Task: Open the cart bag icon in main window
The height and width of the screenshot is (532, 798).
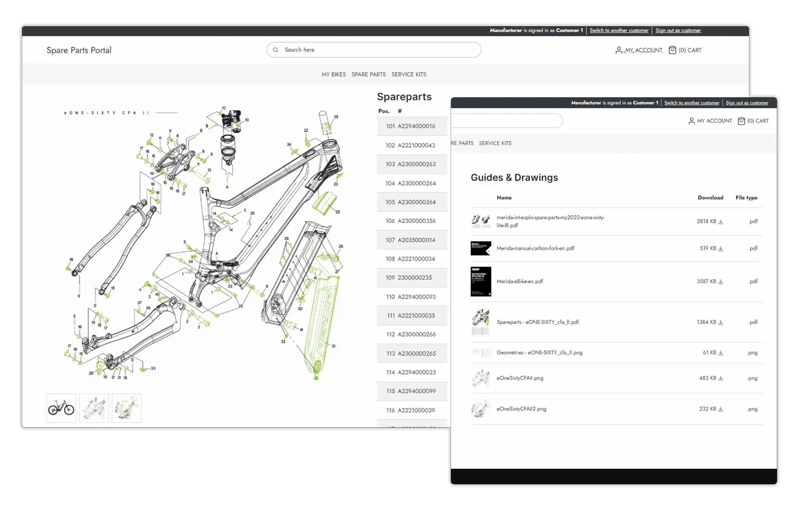Action: coord(672,50)
